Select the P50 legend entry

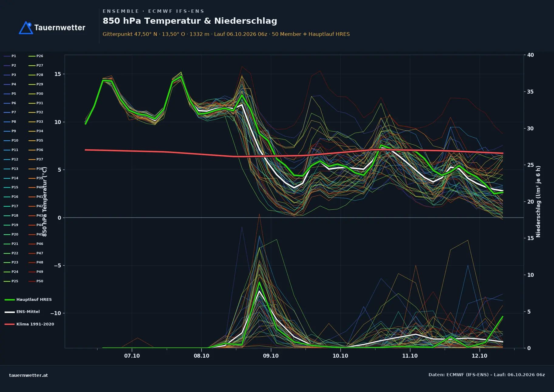click(36, 281)
